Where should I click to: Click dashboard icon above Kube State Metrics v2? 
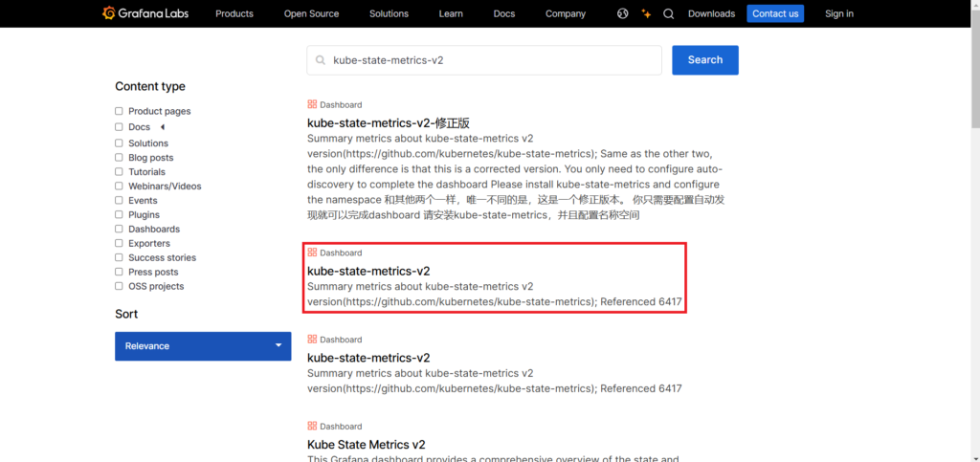point(312,426)
